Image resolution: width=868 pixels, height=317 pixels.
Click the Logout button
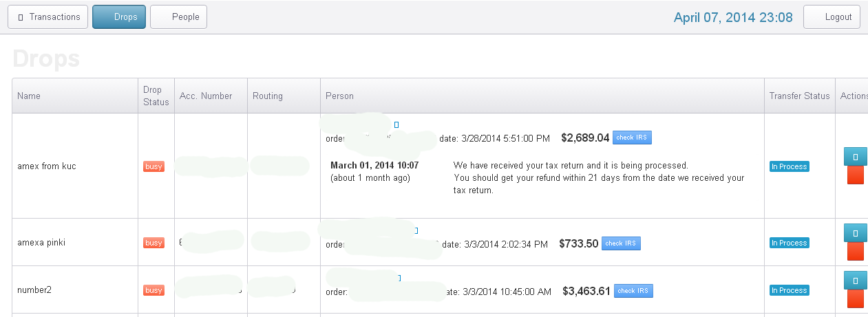832,17
